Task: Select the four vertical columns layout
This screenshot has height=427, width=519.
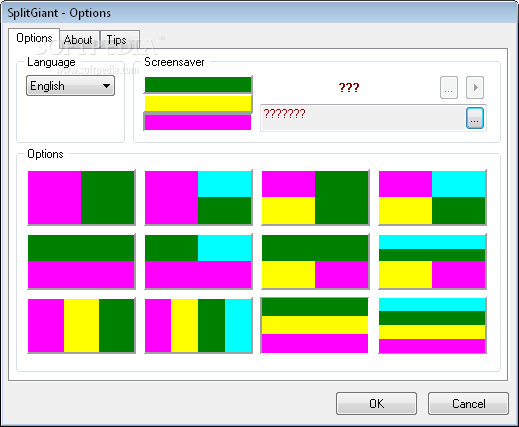Action: pos(198,325)
